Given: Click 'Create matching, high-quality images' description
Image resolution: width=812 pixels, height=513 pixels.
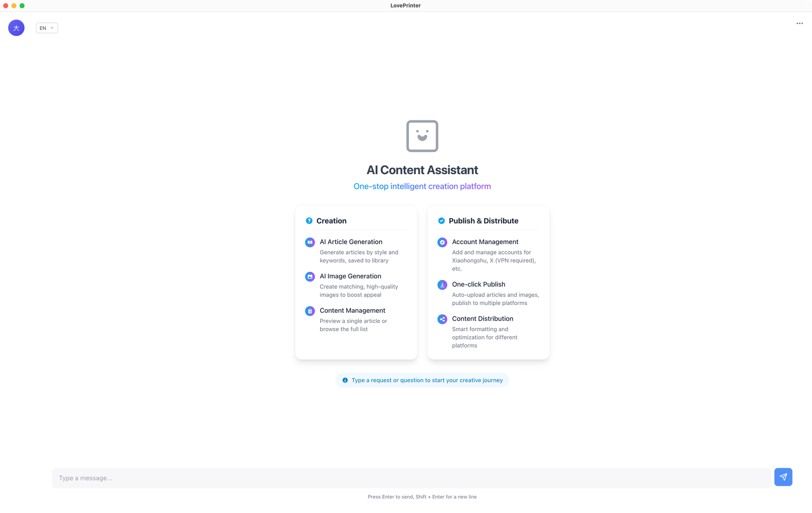Looking at the screenshot, I should 359,291.
